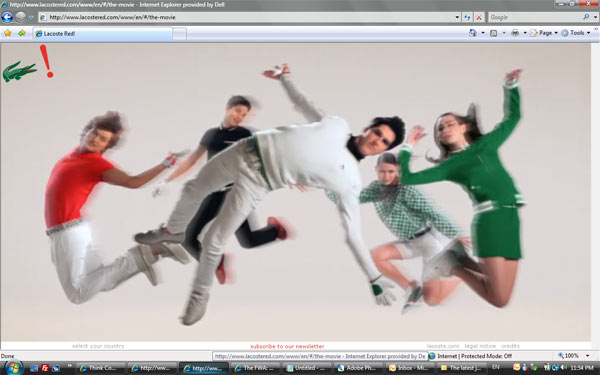The width and height of the screenshot is (600, 375).
Task: Open the lacoste.com footer link
Action: click(x=443, y=346)
